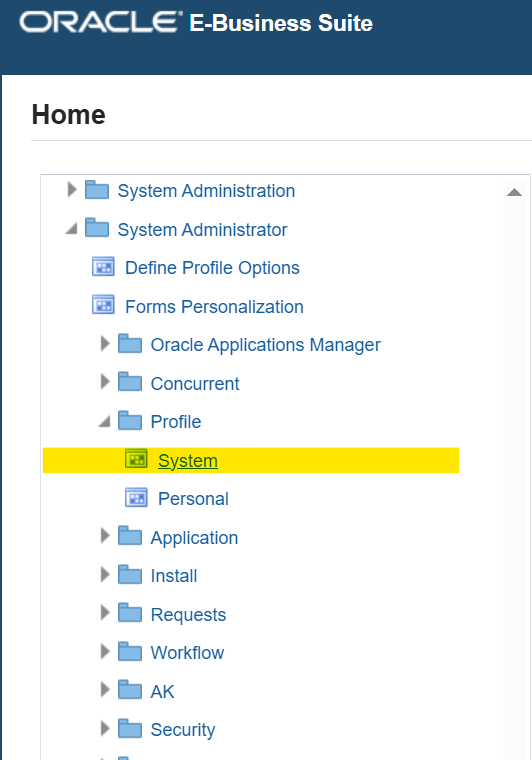Click the Workflow folder icon
Image resolution: width=532 pixels, height=760 pixels.
point(130,651)
